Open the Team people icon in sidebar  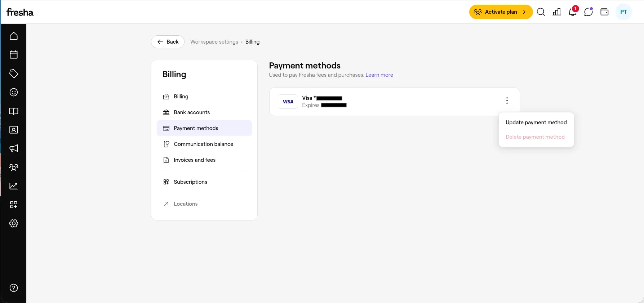point(14,167)
